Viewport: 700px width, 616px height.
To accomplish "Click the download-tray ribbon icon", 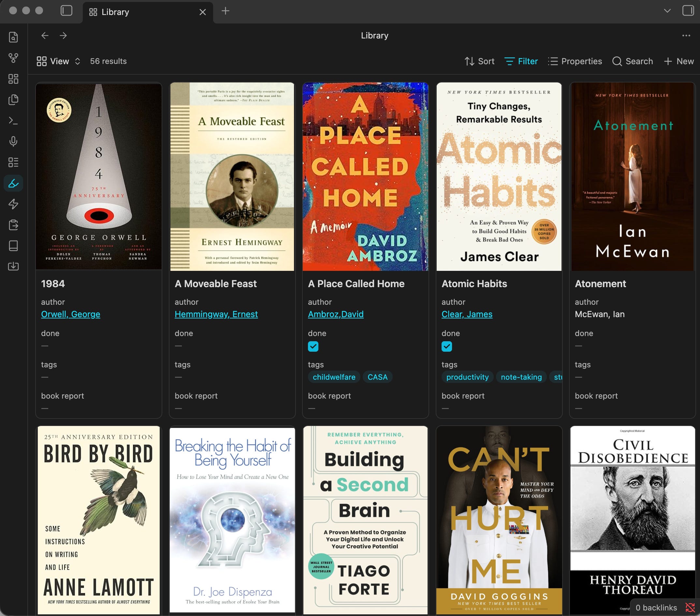I will click(13, 266).
